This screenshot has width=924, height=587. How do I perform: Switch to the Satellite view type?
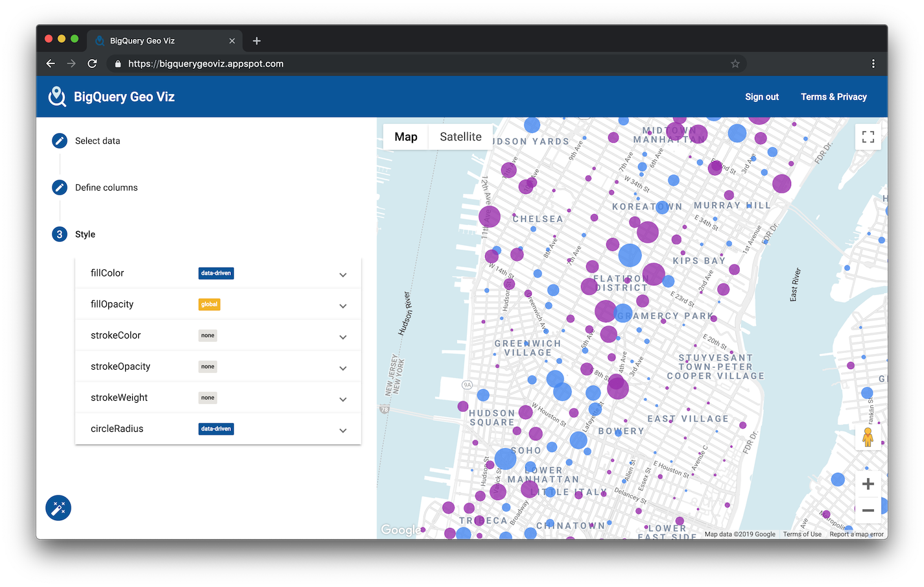click(x=460, y=137)
